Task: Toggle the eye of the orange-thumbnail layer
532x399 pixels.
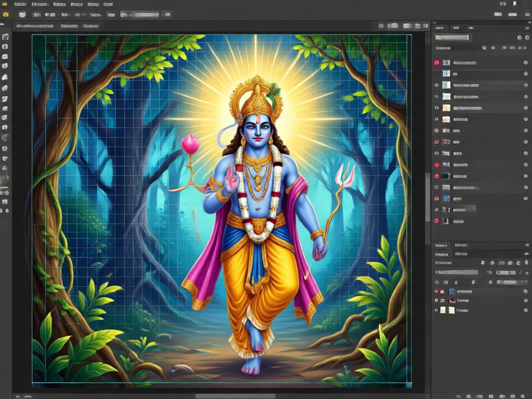Action: pyautogui.click(x=436, y=108)
